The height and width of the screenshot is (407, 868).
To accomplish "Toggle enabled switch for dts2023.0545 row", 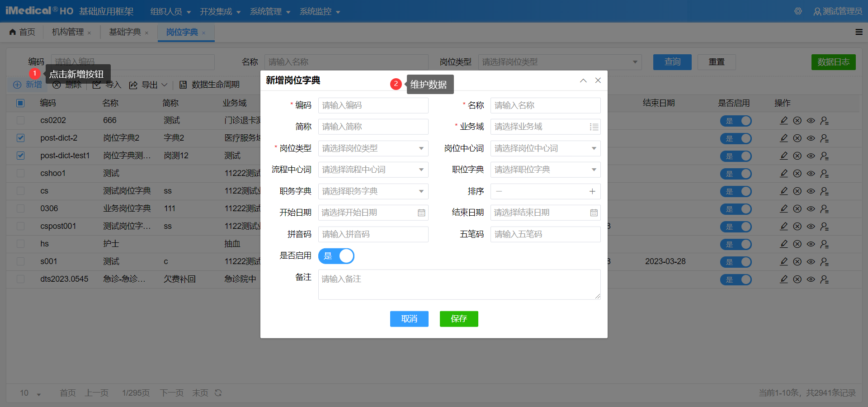I will coord(736,280).
